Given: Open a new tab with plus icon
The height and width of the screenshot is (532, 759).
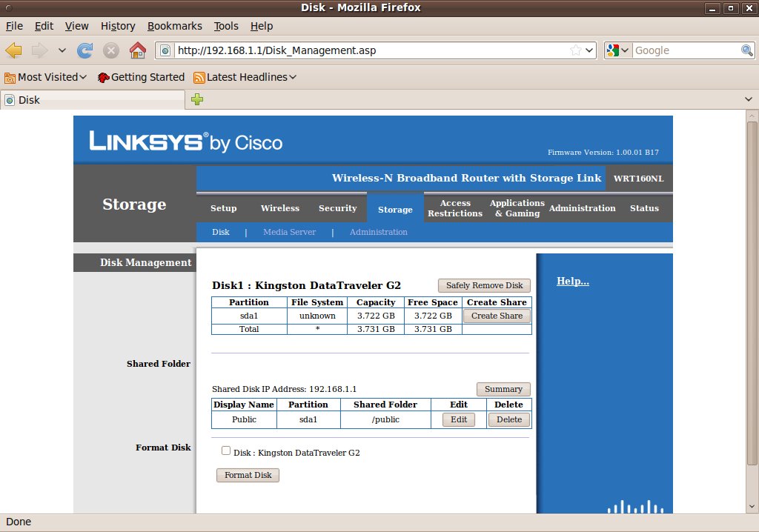Looking at the screenshot, I should tap(197, 100).
